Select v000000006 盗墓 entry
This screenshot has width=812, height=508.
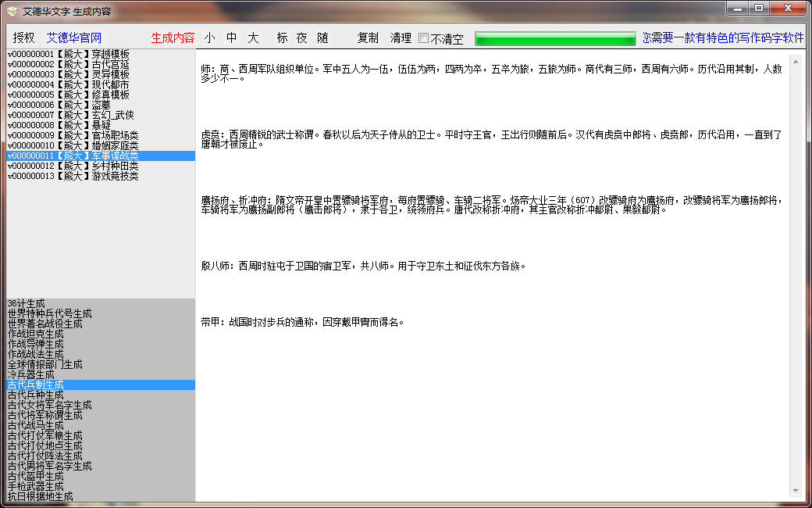(101, 106)
